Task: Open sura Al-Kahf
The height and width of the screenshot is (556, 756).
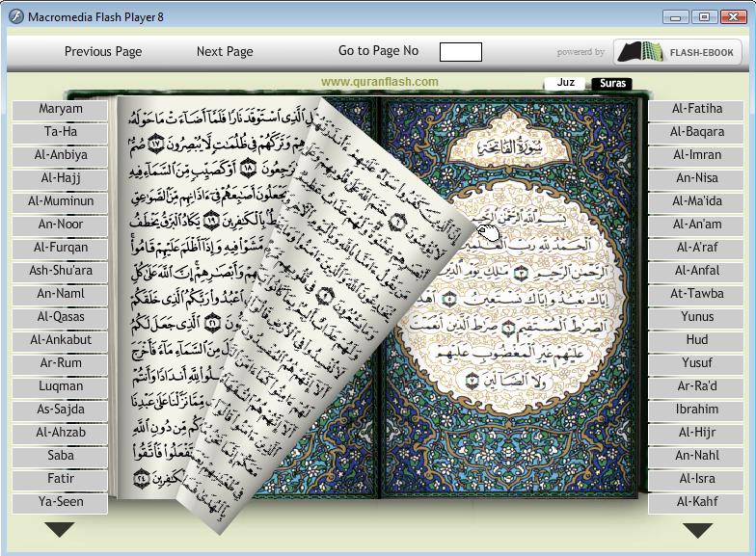Action: [696, 503]
